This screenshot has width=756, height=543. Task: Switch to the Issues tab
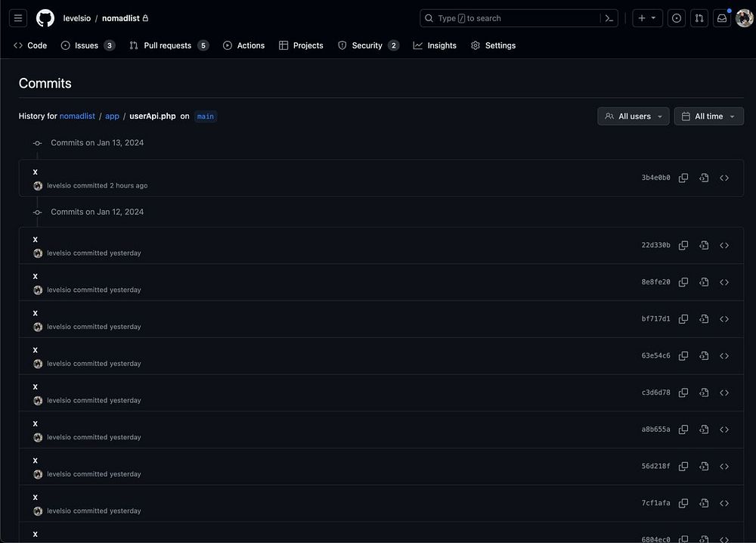pyautogui.click(x=88, y=45)
